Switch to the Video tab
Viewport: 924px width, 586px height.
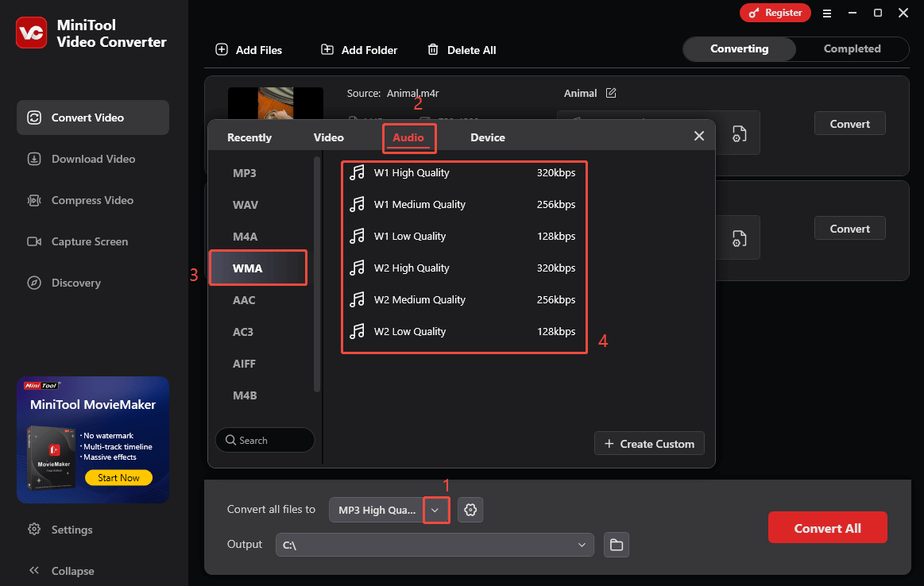[328, 137]
